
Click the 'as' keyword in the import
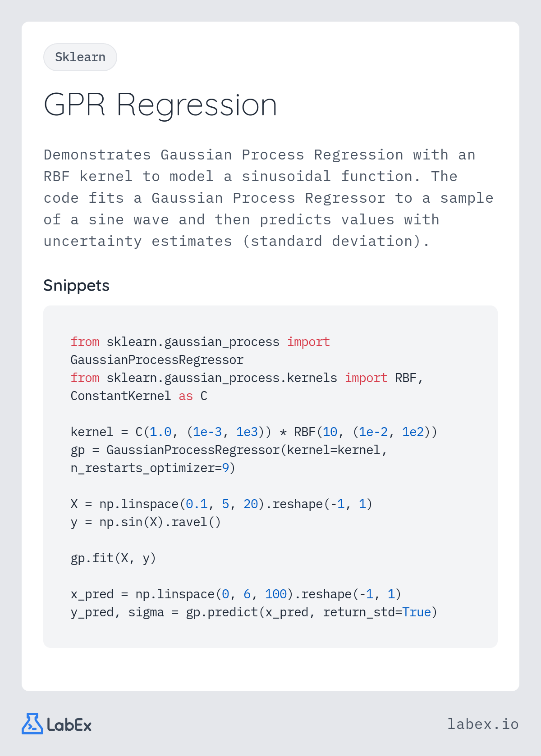(186, 396)
